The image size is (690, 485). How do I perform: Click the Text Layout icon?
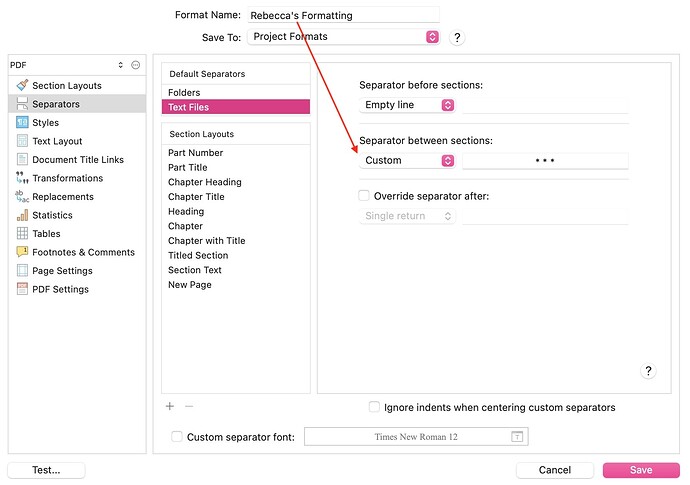pyautogui.click(x=22, y=140)
